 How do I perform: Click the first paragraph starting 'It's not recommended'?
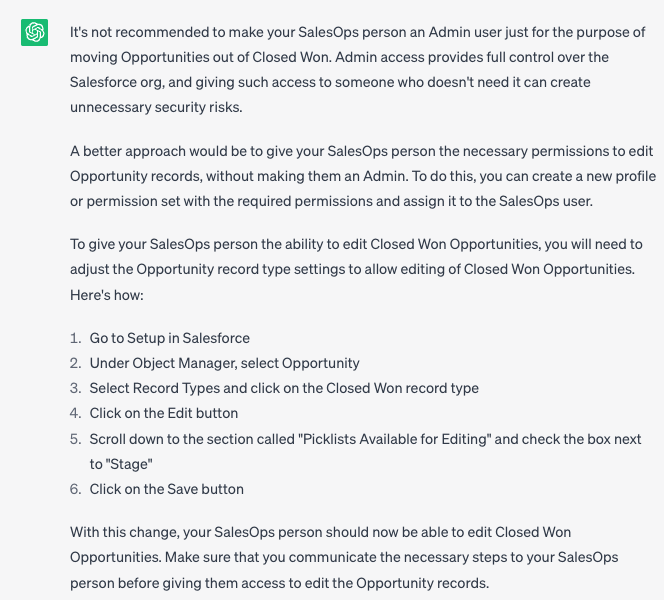[x=358, y=69]
